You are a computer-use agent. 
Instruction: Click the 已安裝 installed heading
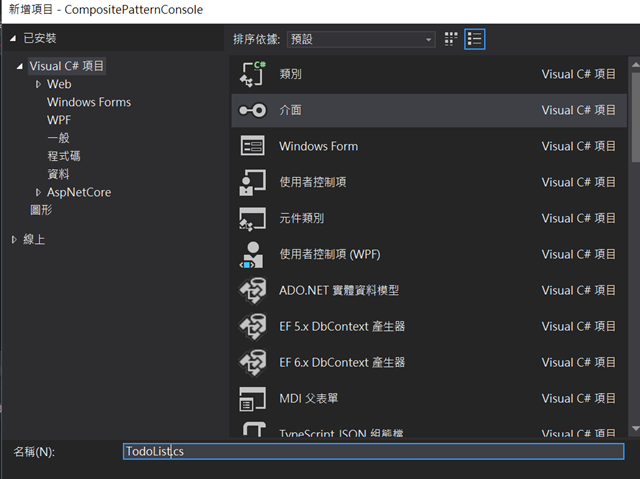[40, 38]
